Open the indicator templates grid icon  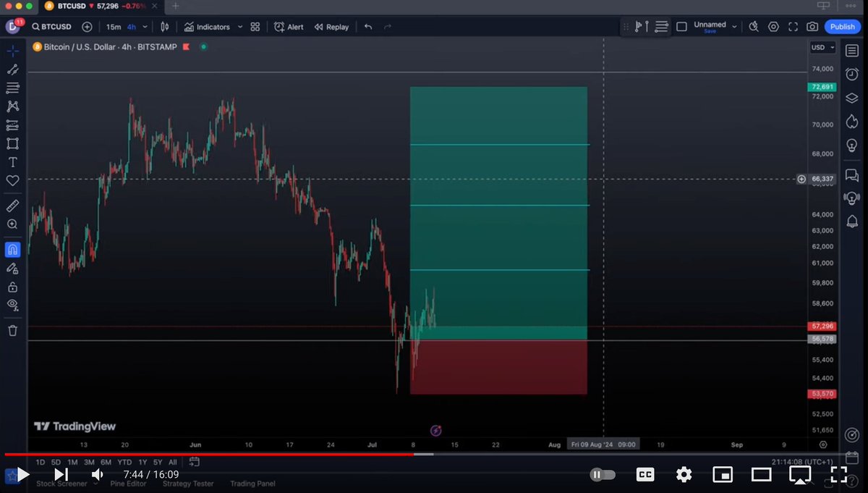[255, 27]
